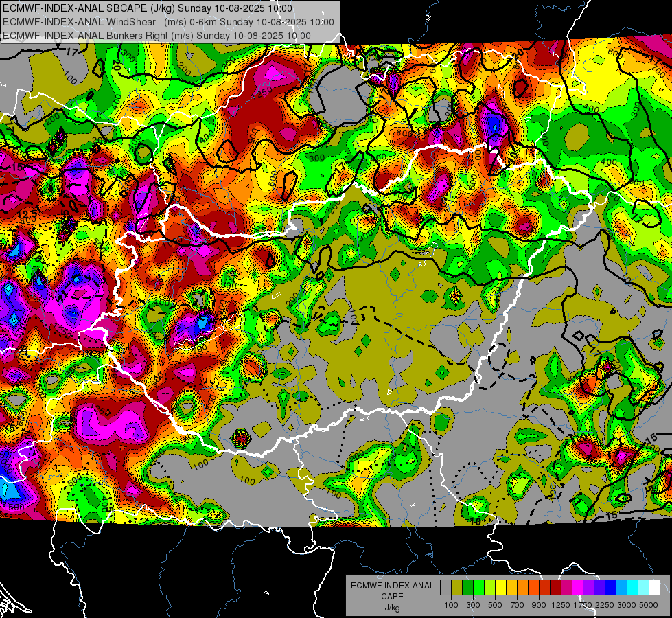The image size is (672, 618).
Task: Select the pale cyan legend swatch
Action: pos(644,588)
